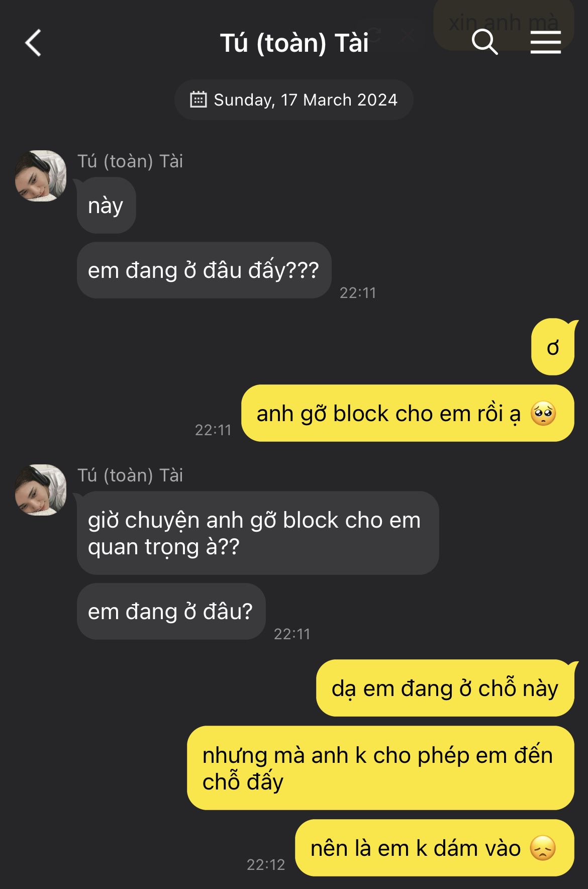Viewport: 588px width, 889px height.
Task: Select the 'em đang ở đâu?' bubble
Action: (x=171, y=612)
